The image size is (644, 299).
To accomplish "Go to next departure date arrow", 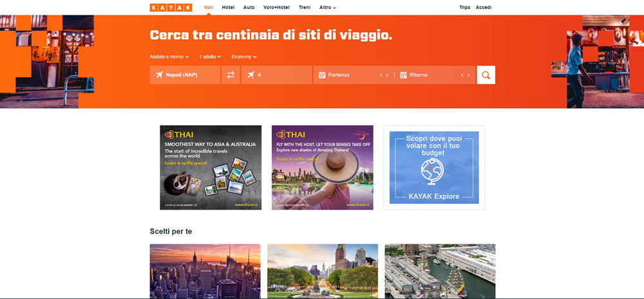I will 387,75.
